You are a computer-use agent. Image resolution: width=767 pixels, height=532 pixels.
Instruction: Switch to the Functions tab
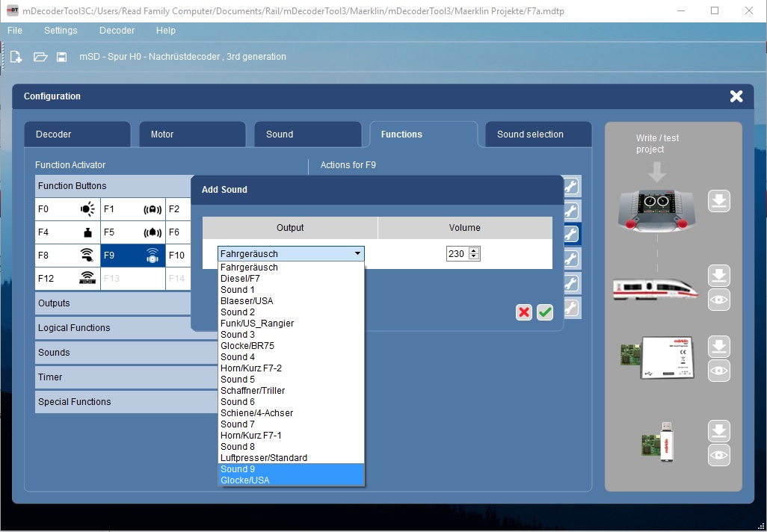[x=424, y=134]
